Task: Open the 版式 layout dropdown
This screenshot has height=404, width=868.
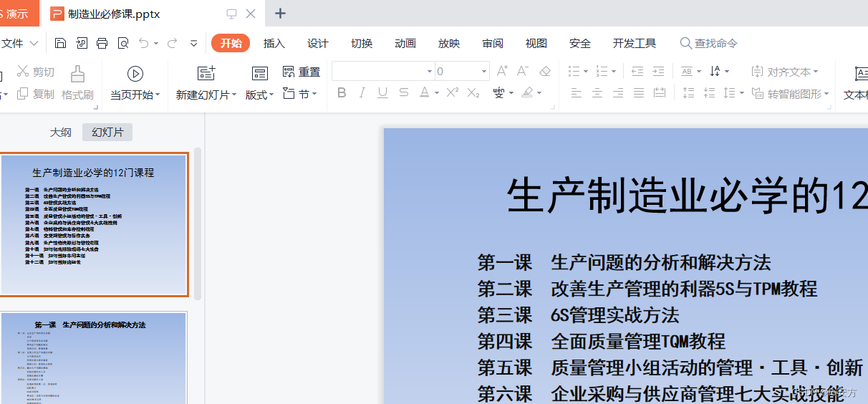Action: pyautogui.click(x=259, y=95)
